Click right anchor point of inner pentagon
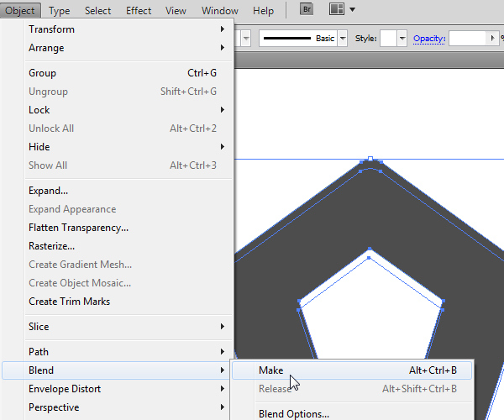Screen dimensions: 504x420 pos(444,301)
